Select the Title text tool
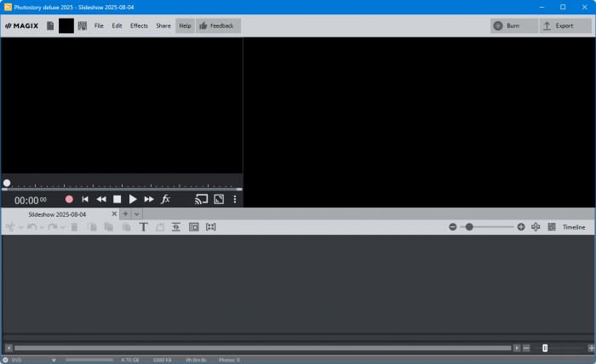The height and width of the screenshot is (364, 596). point(143,227)
